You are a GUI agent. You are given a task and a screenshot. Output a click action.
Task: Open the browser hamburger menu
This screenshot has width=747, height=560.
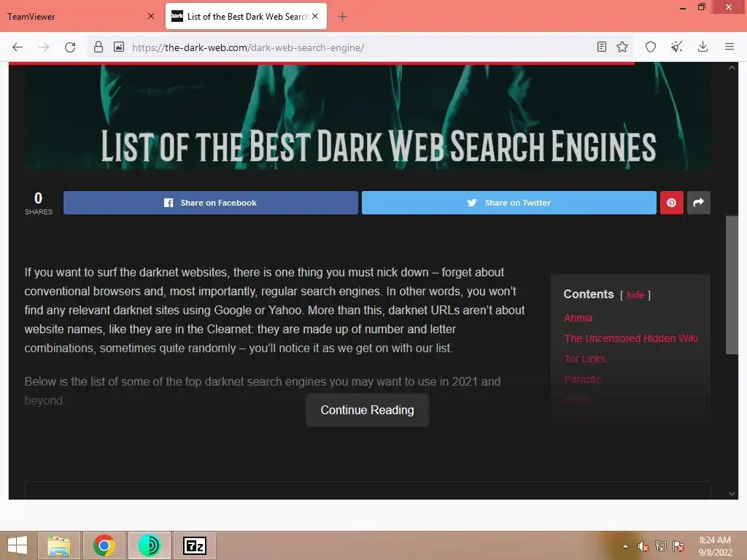tap(729, 47)
